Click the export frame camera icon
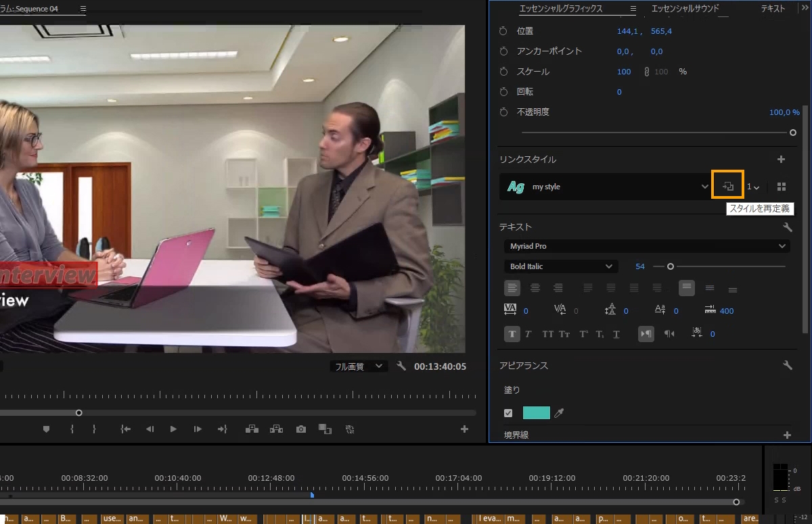 tap(301, 429)
